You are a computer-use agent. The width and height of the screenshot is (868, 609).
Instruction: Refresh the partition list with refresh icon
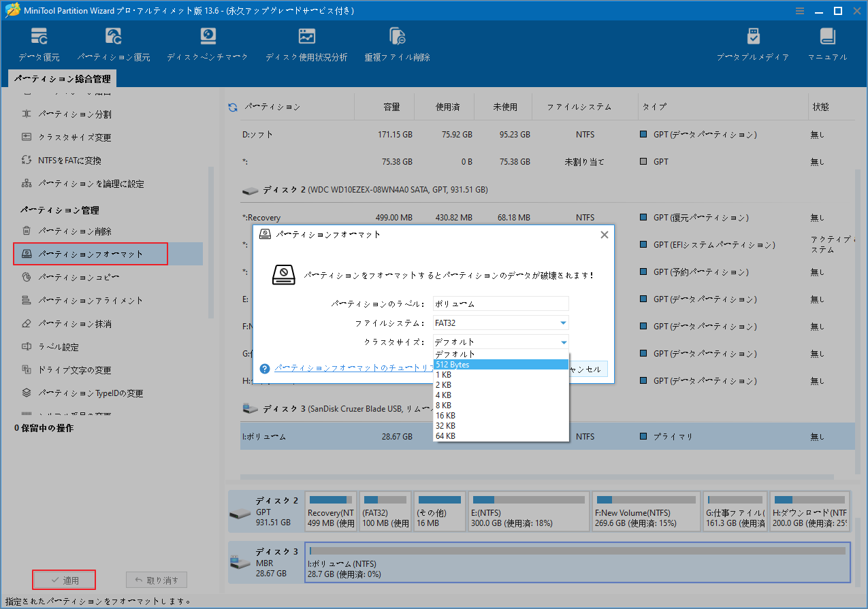click(x=233, y=107)
